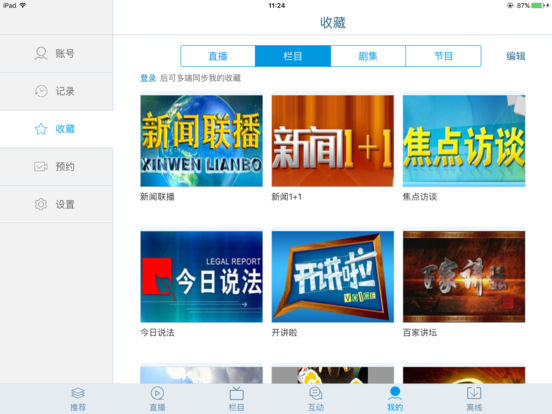This screenshot has height=414, width=552.
Task: Select the 账号 sidebar label
Action: tap(65, 54)
